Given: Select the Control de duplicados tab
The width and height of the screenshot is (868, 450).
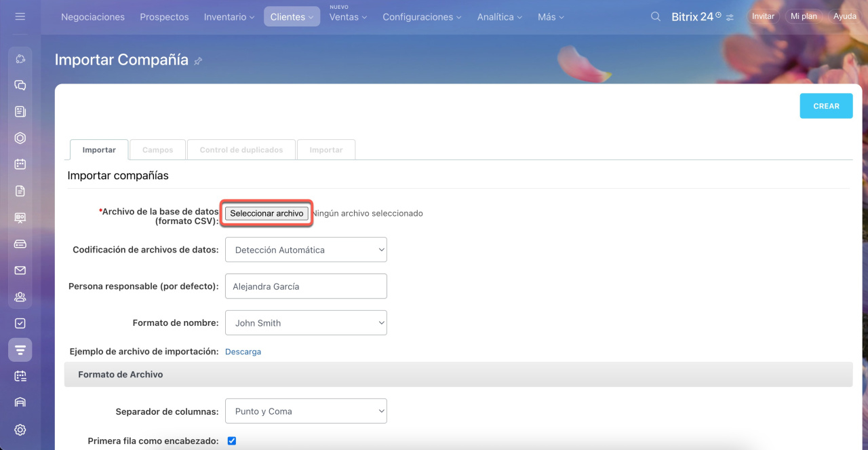Looking at the screenshot, I should coord(241,150).
